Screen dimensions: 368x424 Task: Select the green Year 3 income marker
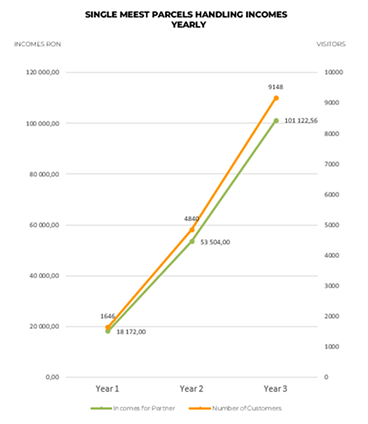click(276, 121)
